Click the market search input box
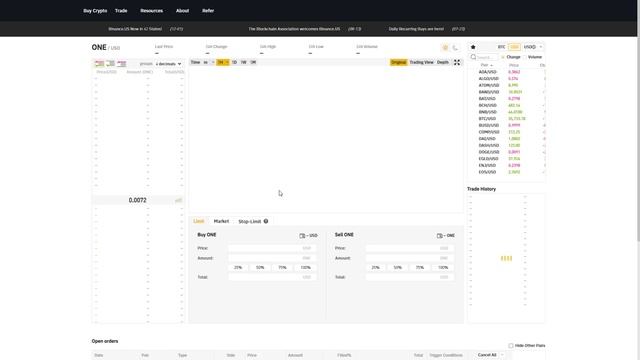Screen dimensions: 640x360 tap(487, 57)
